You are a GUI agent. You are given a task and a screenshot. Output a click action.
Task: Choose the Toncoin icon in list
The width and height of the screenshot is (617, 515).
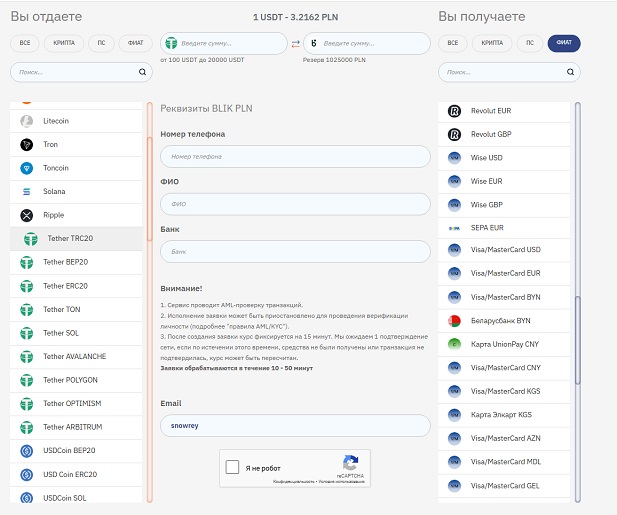click(27, 168)
